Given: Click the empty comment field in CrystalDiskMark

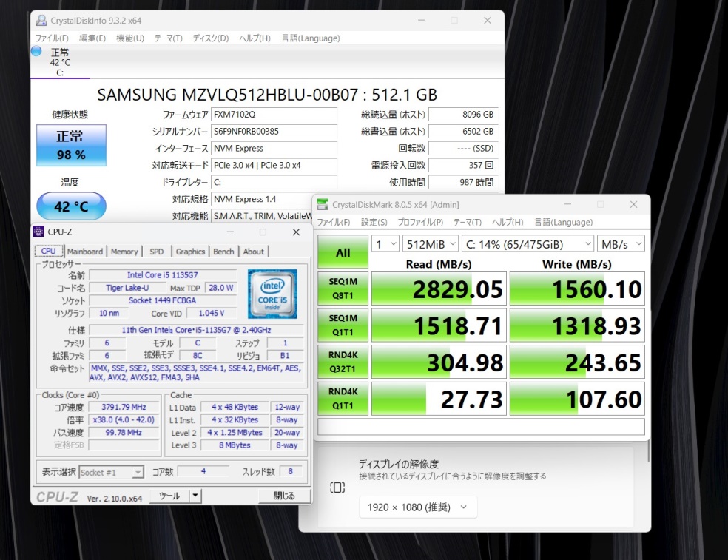Looking at the screenshot, I should 481,426.
